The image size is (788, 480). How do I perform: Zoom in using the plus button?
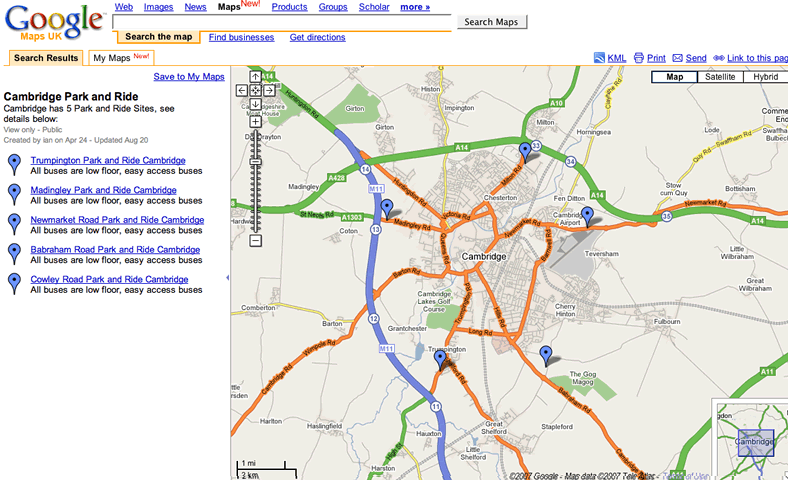pos(255,122)
